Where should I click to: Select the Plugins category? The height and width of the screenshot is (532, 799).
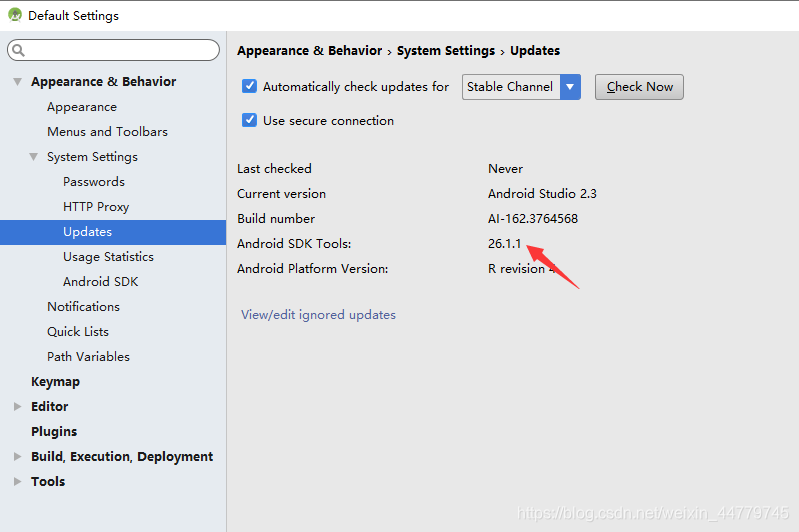coord(54,432)
